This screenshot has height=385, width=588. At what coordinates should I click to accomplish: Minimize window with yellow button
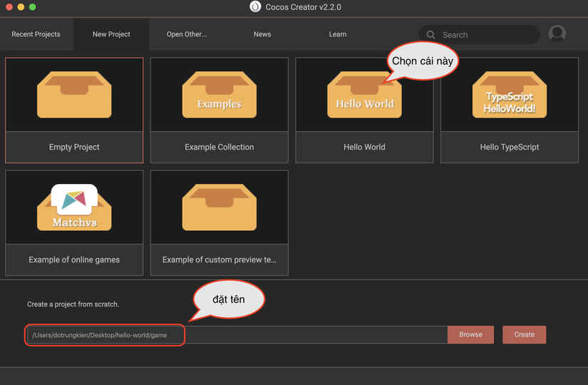21,6
